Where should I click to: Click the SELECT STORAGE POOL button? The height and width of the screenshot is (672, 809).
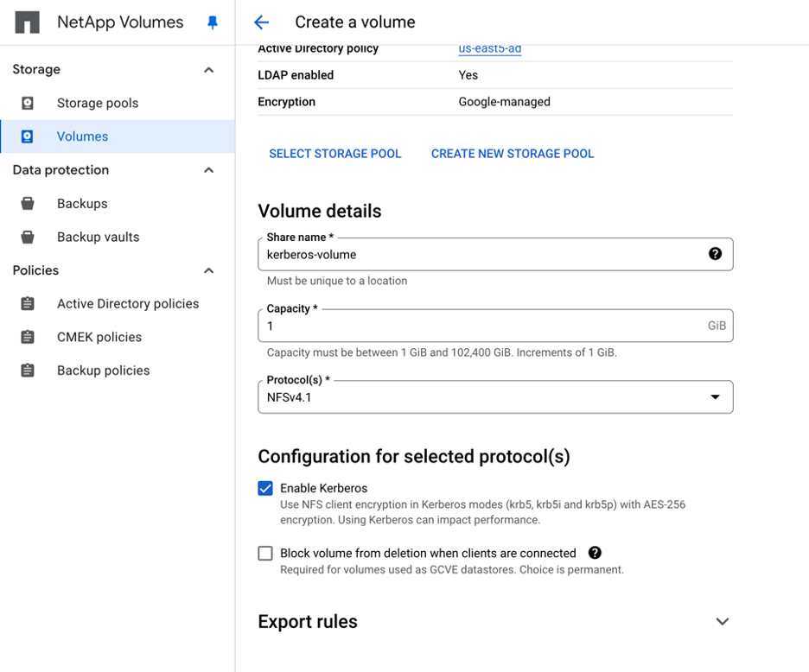click(x=335, y=154)
